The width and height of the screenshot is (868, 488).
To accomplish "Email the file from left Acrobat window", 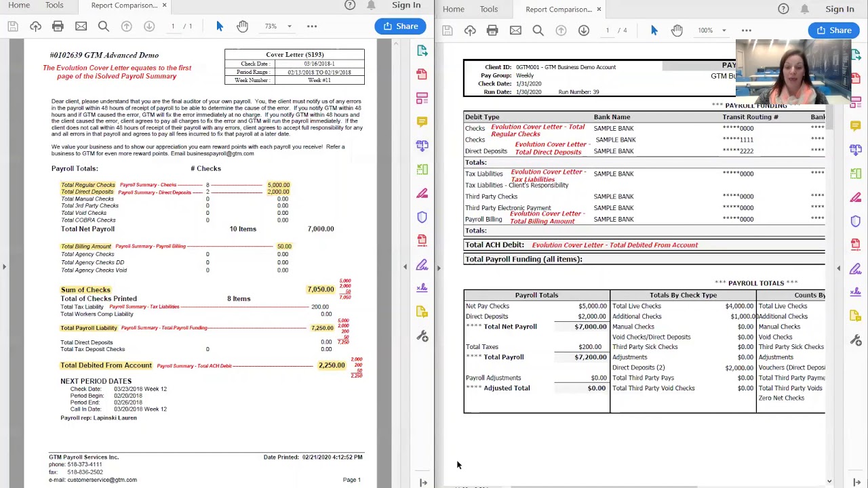I will pyautogui.click(x=81, y=26).
